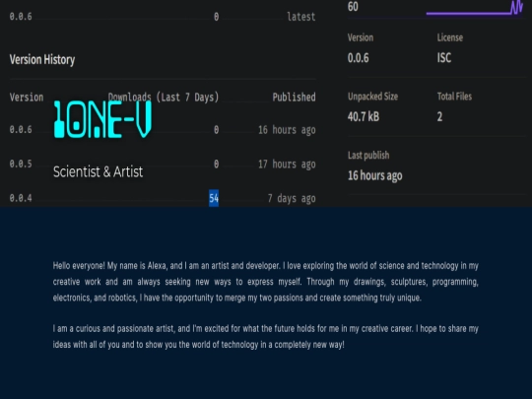Open version 0.0.6 published 16 hours ago
532x399 pixels.
21,129
